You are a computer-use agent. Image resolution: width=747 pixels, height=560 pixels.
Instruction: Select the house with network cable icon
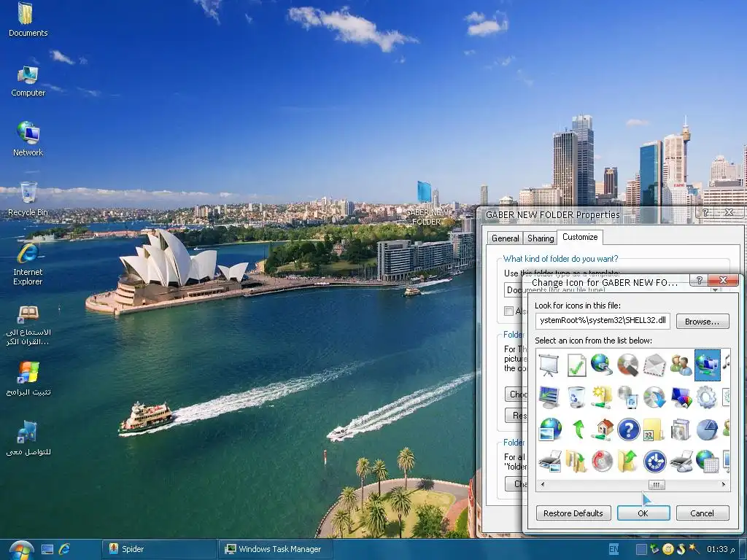(602, 429)
